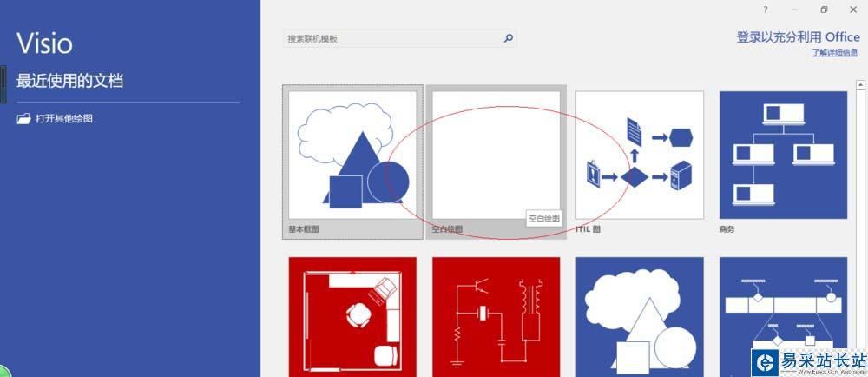The height and width of the screenshot is (377, 868).
Task: Select the 空白绘图 blank drawing thumbnail
Action: (x=496, y=155)
